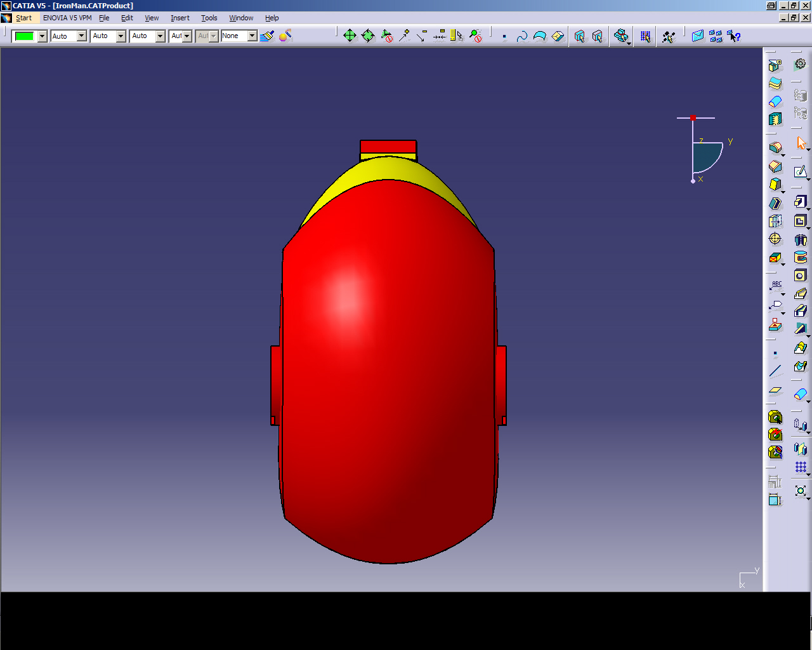Open the Start menu

point(23,18)
